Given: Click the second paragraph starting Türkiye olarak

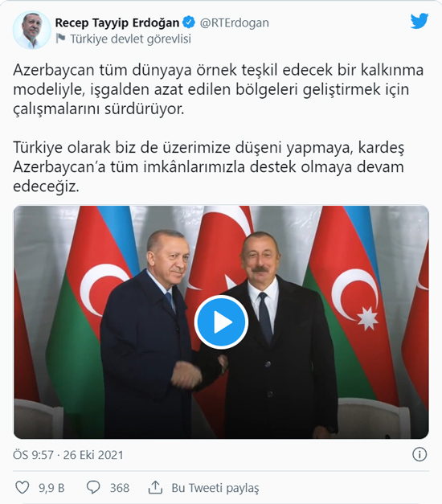Looking at the screenshot, I should pos(209,167).
